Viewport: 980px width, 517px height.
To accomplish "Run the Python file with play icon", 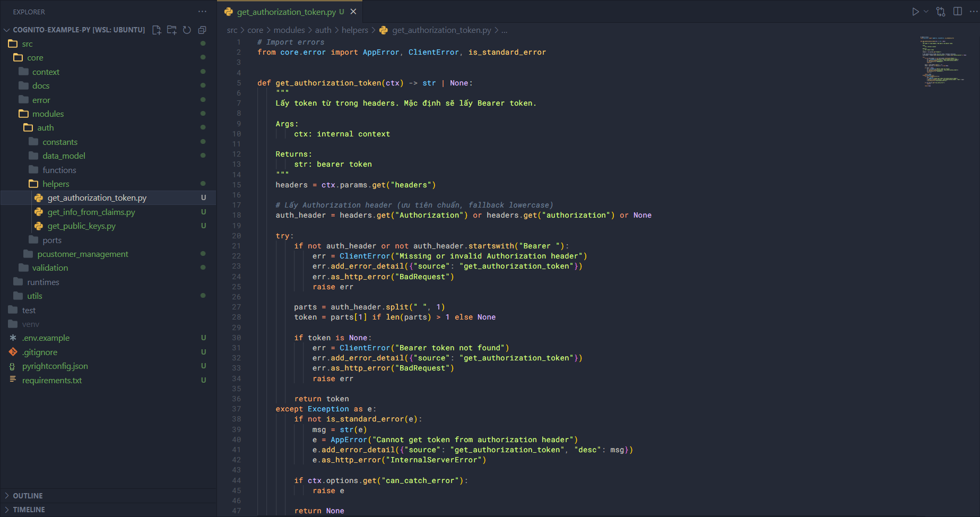I will tap(915, 12).
